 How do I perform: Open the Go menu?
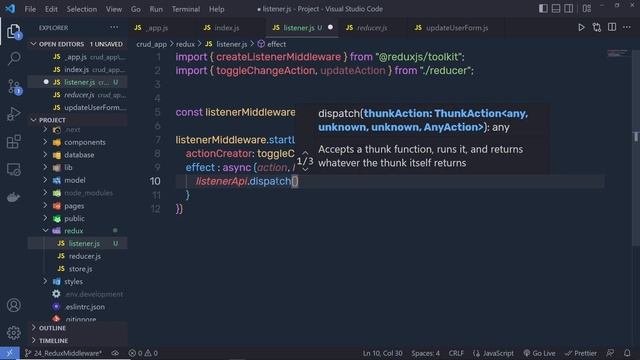point(136,9)
